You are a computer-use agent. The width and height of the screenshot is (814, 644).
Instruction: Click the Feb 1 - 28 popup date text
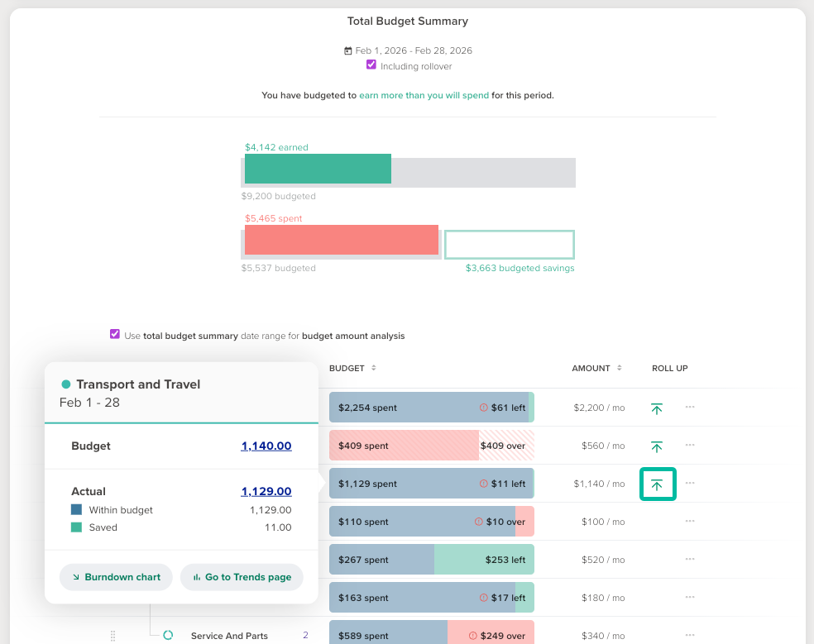90,402
